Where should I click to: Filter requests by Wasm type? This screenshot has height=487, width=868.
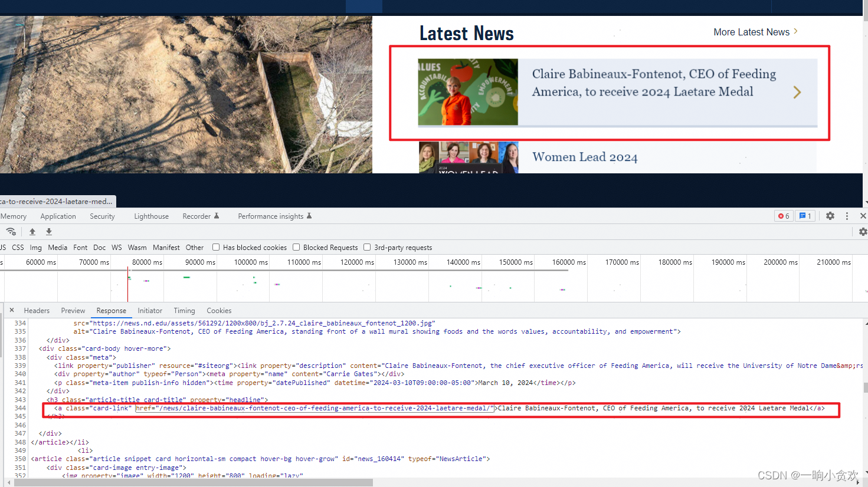pos(137,248)
